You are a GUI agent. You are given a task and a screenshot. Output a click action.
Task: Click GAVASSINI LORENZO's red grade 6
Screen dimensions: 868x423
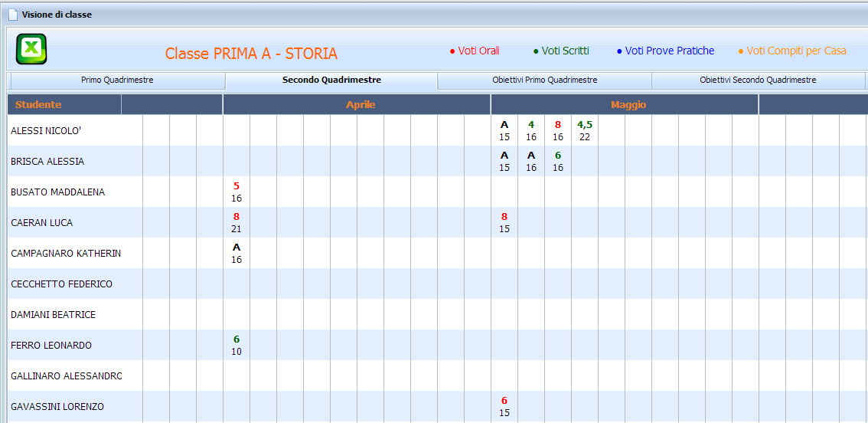pyautogui.click(x=504, y=401)
